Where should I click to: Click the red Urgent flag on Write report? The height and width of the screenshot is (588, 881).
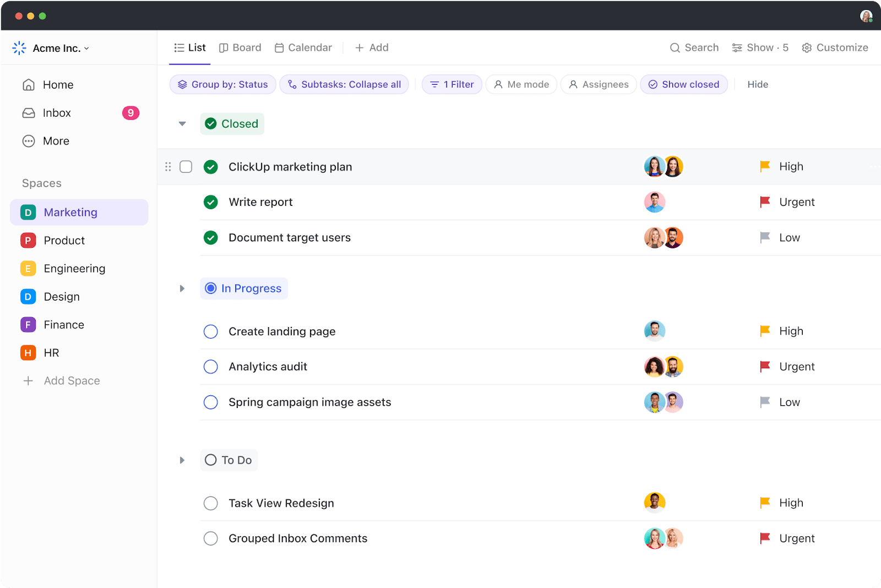(765, 202)
